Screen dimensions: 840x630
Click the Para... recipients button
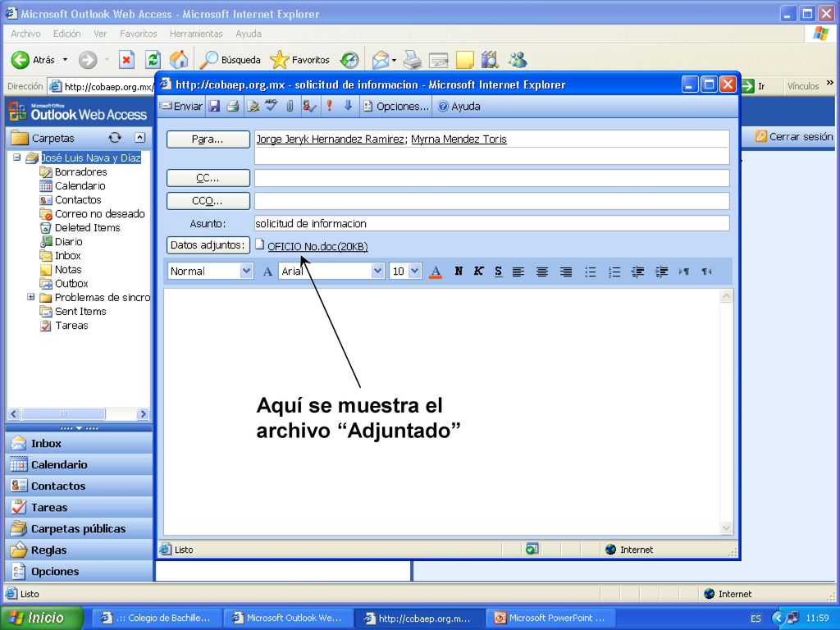coord(208,139)
